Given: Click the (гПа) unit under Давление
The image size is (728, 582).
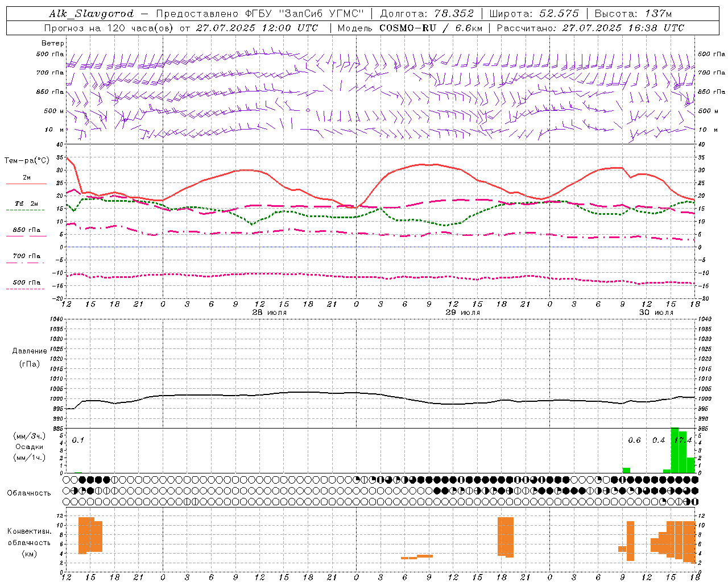Looking at the screenshot, I should point(30,364).
